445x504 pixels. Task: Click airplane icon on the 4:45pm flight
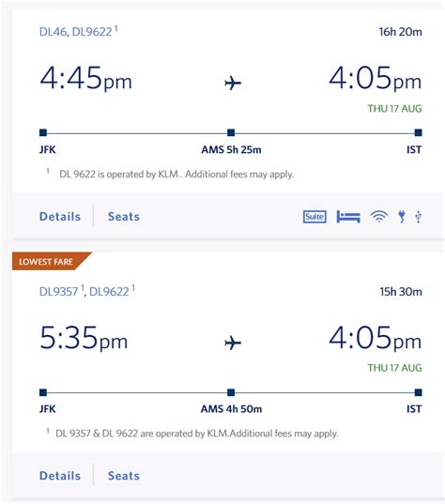(233, 83)
